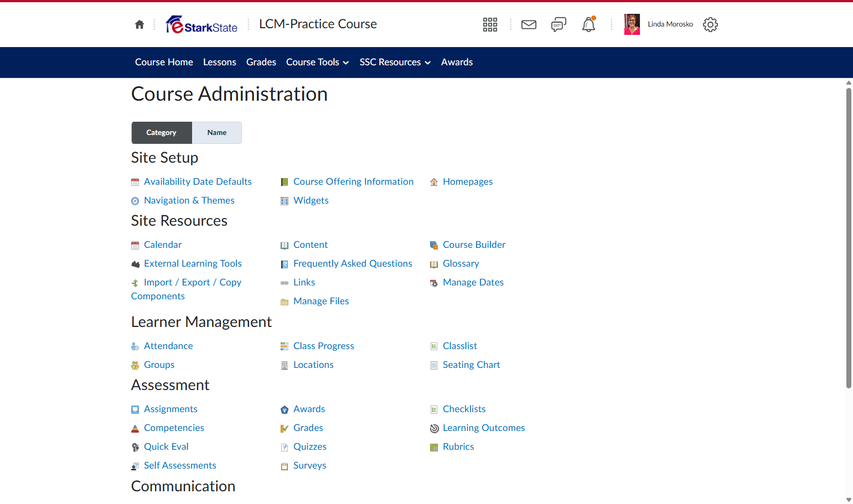This screenshot has width=853, height=504.
Task: Click the vertical scrollbar thumb
Action: pos(849,238)
